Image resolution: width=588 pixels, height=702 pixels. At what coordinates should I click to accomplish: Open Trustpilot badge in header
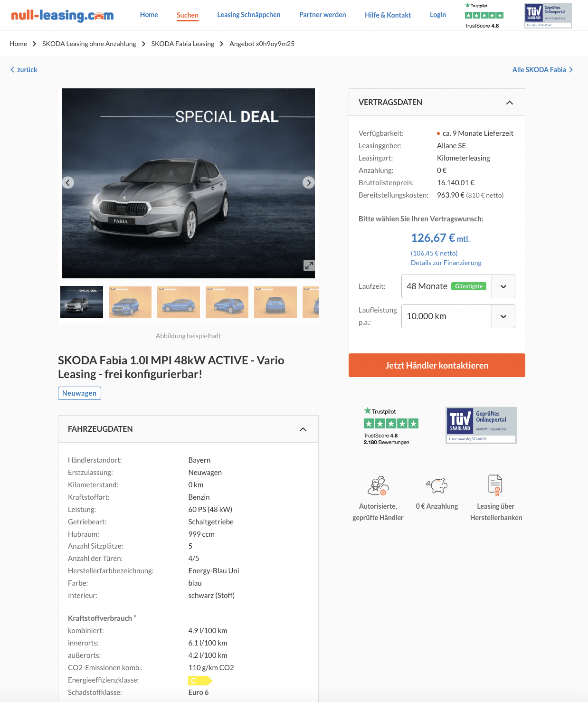[x=484, y=16]
